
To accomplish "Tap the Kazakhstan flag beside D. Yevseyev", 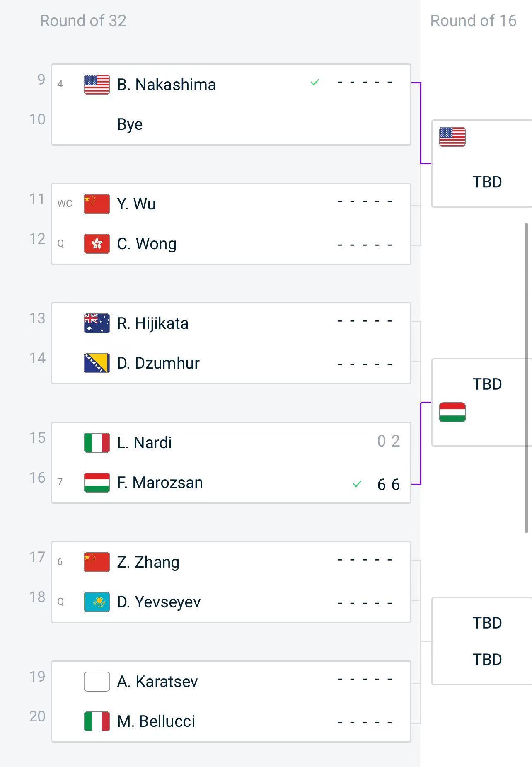I will point(97,602).
